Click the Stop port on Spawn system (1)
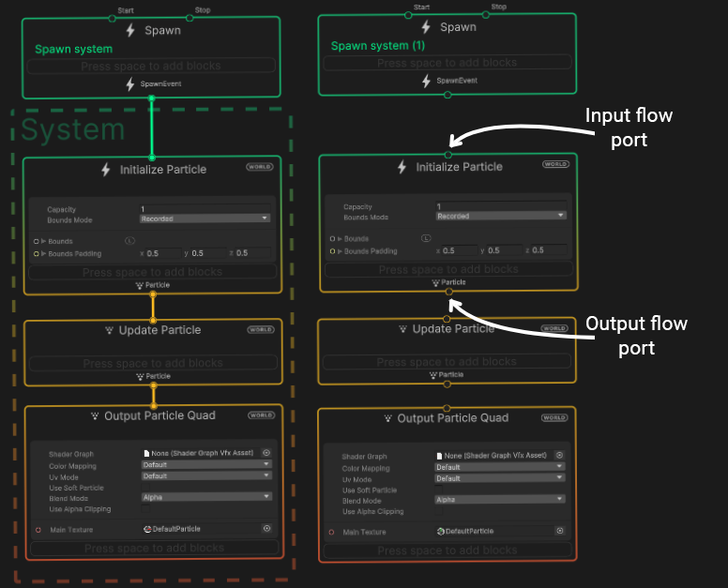The width and height of the screenshot is (728, 588). [487, 15]
